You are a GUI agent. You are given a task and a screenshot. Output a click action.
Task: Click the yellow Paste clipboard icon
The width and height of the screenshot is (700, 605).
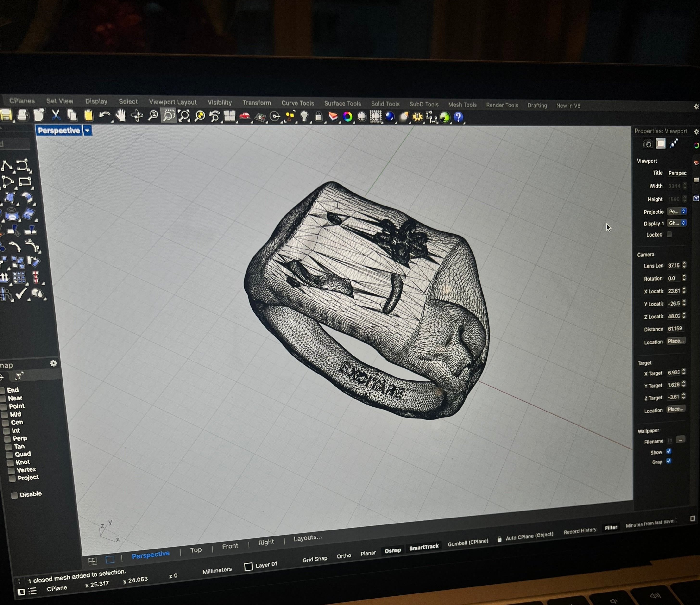(88, 115)
